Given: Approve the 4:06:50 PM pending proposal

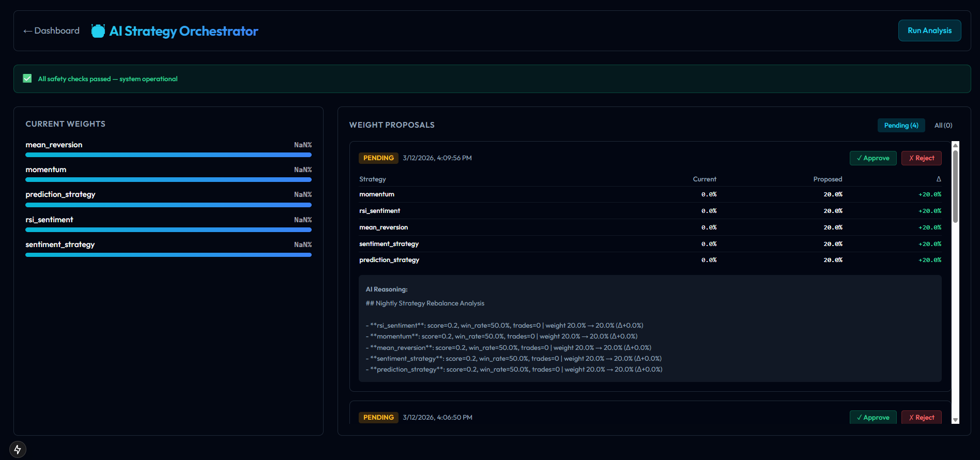Looking at the screenshot, I should pyautogui.click(x=872, y=417).
